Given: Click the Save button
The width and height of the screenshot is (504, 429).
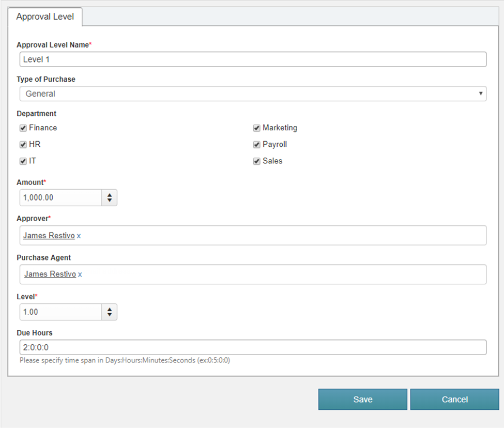Looking at the screenshot, I should (x=362, y=400).
